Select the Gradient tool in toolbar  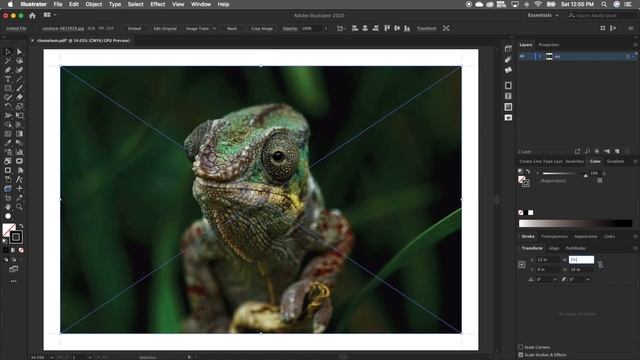pyautogui.click(x=19, y=134)
